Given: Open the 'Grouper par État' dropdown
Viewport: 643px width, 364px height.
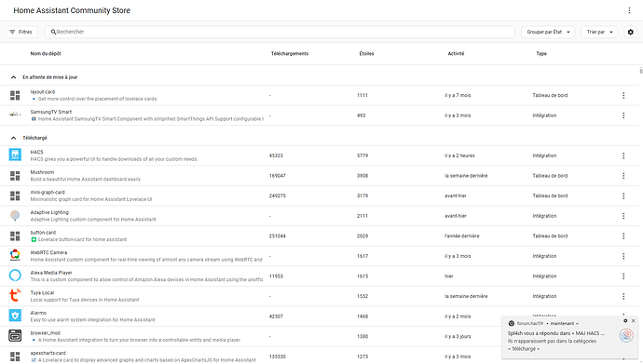Looking at the screenshot, I should 548,32.
